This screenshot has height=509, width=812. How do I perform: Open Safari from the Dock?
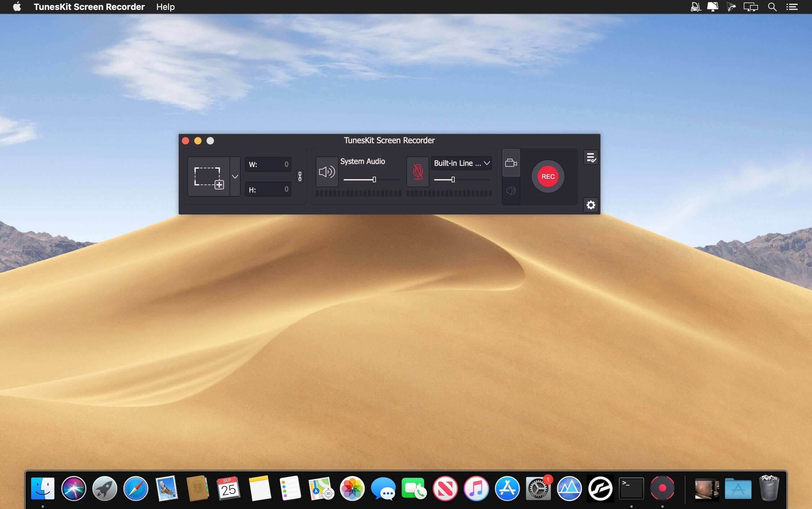tap(135, 488)
